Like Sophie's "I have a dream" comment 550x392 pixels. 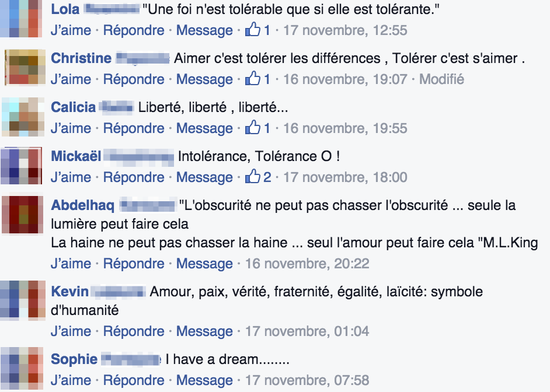[71, 380]
